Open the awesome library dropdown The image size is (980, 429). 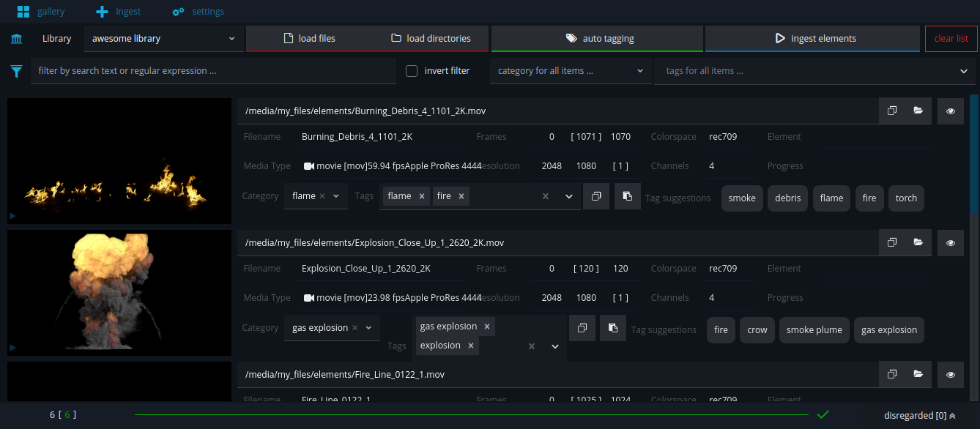163,39
